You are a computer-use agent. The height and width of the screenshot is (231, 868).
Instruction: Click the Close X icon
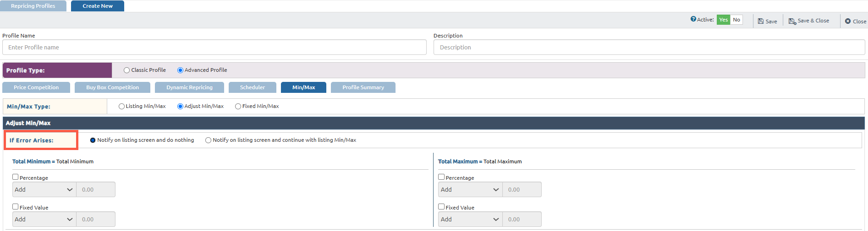click(848, 21)
